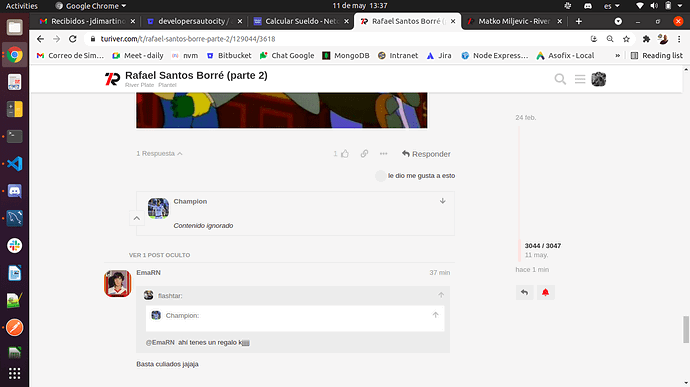
Task: Click timeline reply arrow button
Action: tap(525, 292)
